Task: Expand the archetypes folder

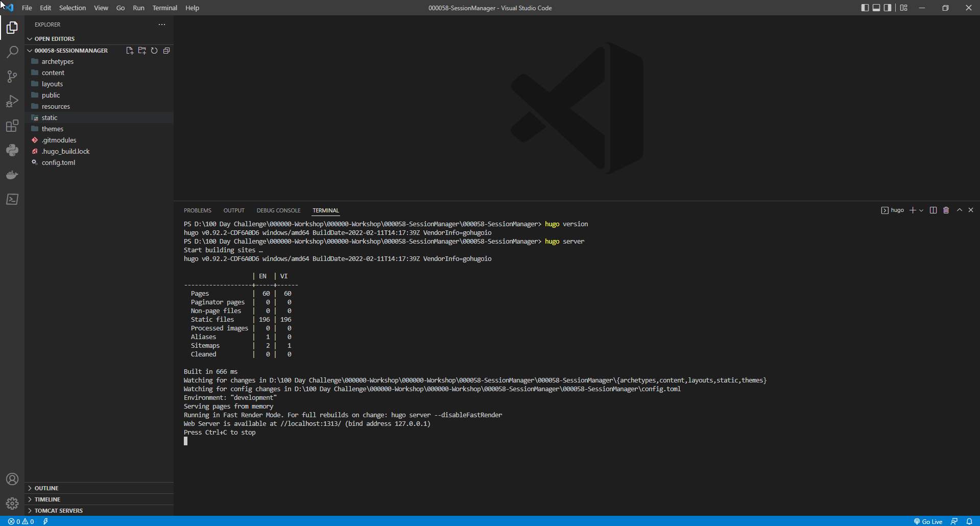Action: tap(99, 62)
